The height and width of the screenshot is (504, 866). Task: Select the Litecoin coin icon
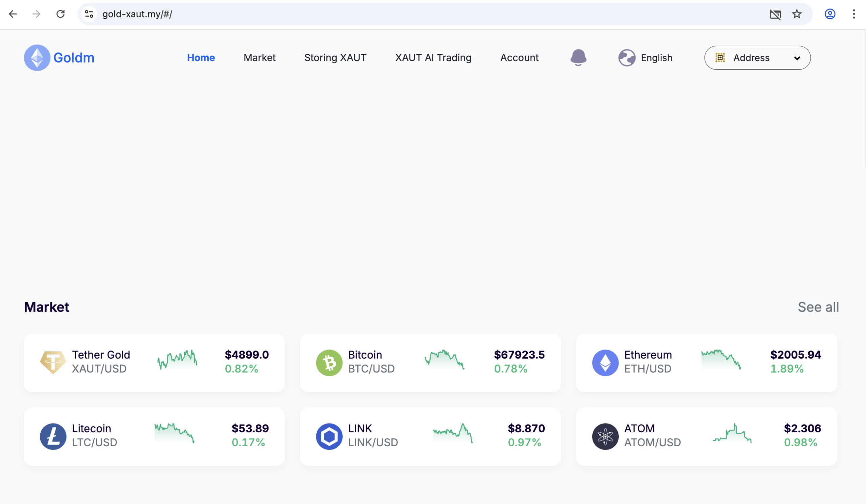pyautogui.click(x=53, y=436)
